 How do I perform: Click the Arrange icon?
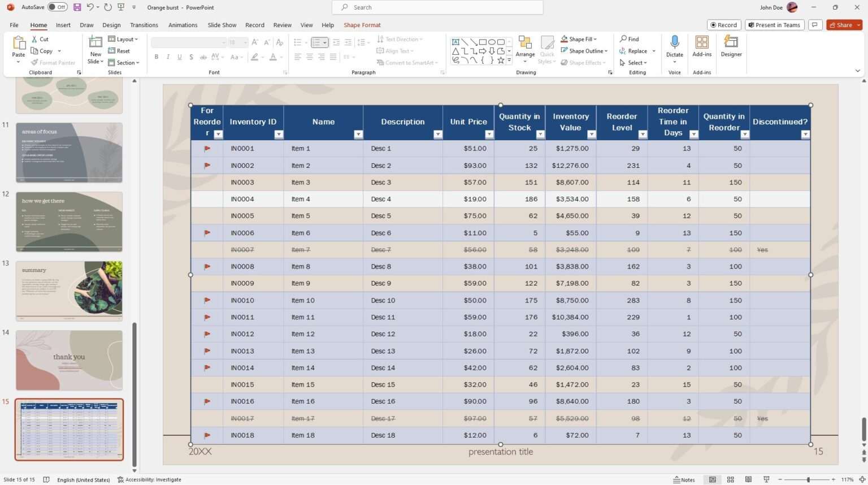[525, 43]
